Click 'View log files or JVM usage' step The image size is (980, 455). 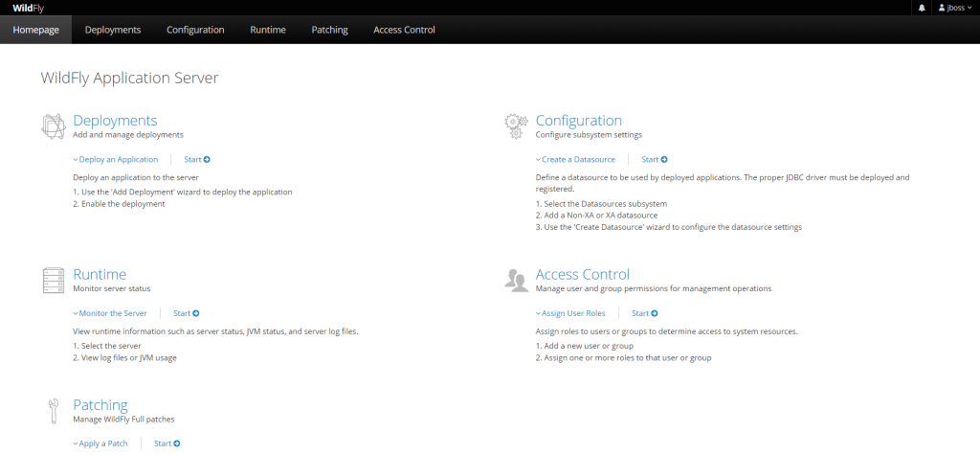pyautogui.click(x=125, y=358)
